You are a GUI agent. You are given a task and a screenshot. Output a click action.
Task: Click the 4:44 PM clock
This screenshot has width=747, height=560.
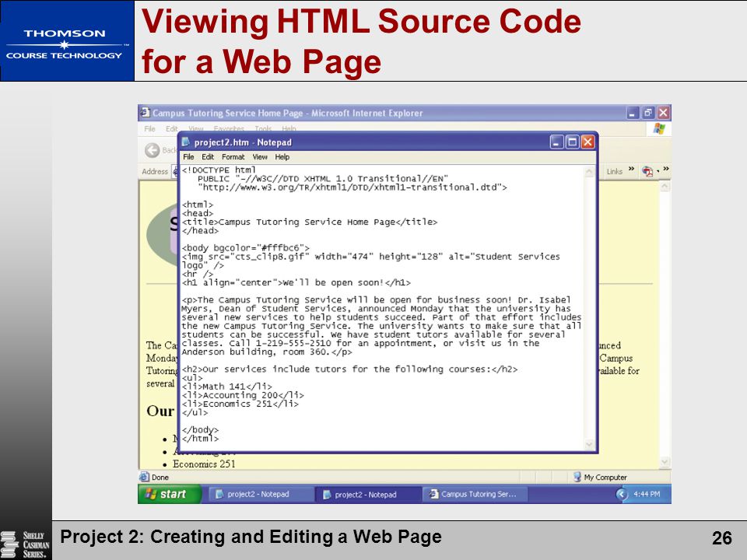coord(647,495)
